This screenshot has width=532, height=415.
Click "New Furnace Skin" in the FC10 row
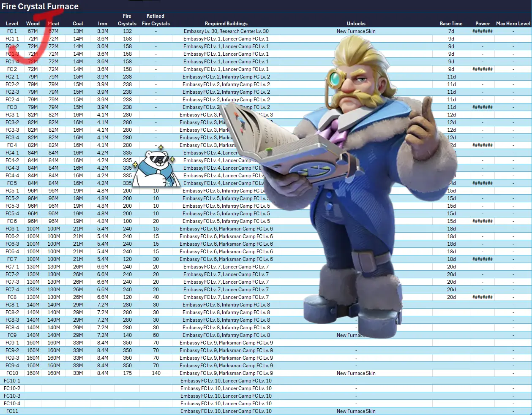[356, 373]
